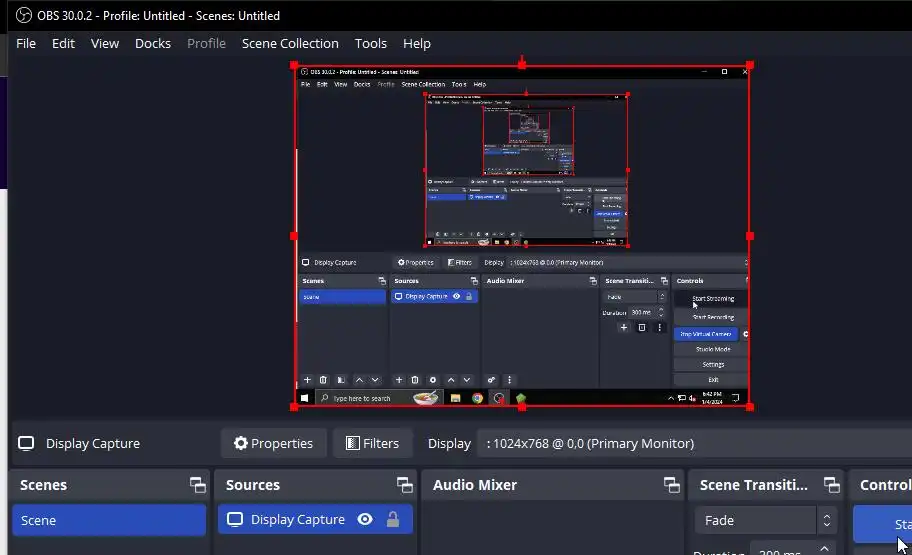Float the Audio Mixer dock with its pop-out icon
This screenshot has width=912, height=555.
click(x=672, y=485)
